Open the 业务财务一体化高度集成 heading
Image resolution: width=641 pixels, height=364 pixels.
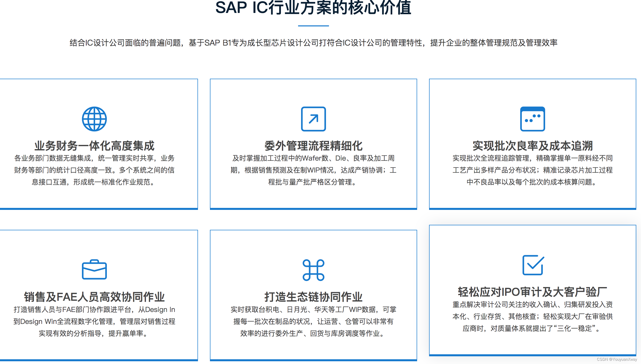pos(94,146)
